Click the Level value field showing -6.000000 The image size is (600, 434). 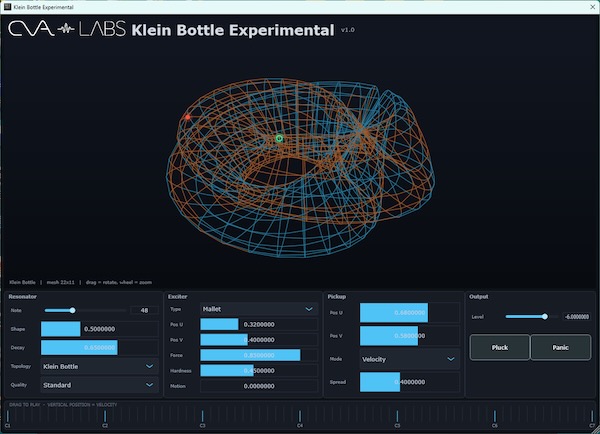(x=576, y=317)
